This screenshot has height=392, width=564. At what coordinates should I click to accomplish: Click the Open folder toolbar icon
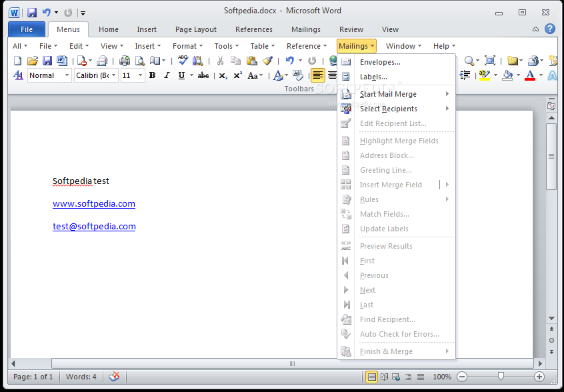click(33, 61)
